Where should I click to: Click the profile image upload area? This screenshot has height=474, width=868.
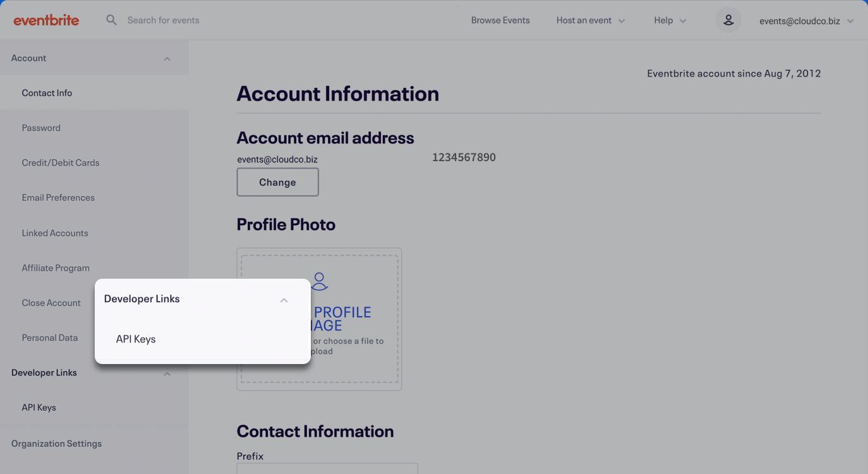(x=320, y=319)
